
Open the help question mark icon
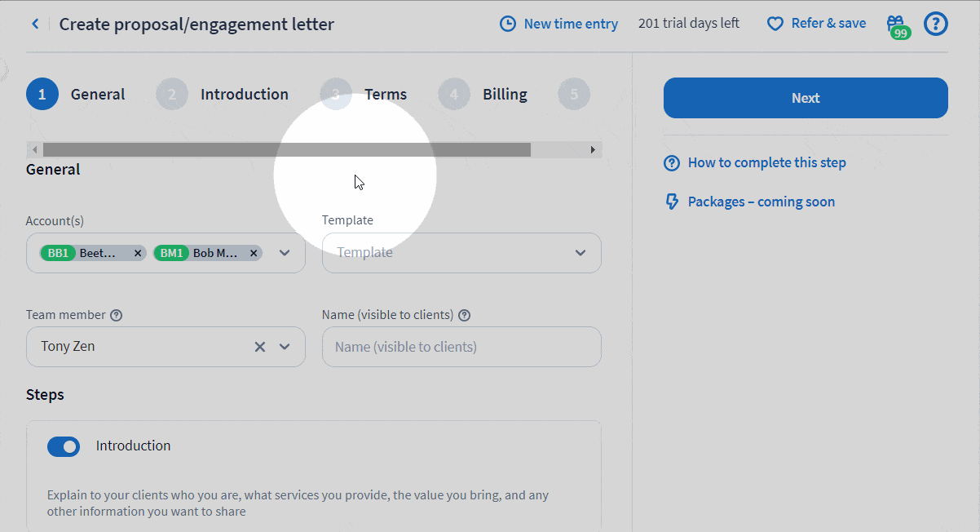point(936,24)
